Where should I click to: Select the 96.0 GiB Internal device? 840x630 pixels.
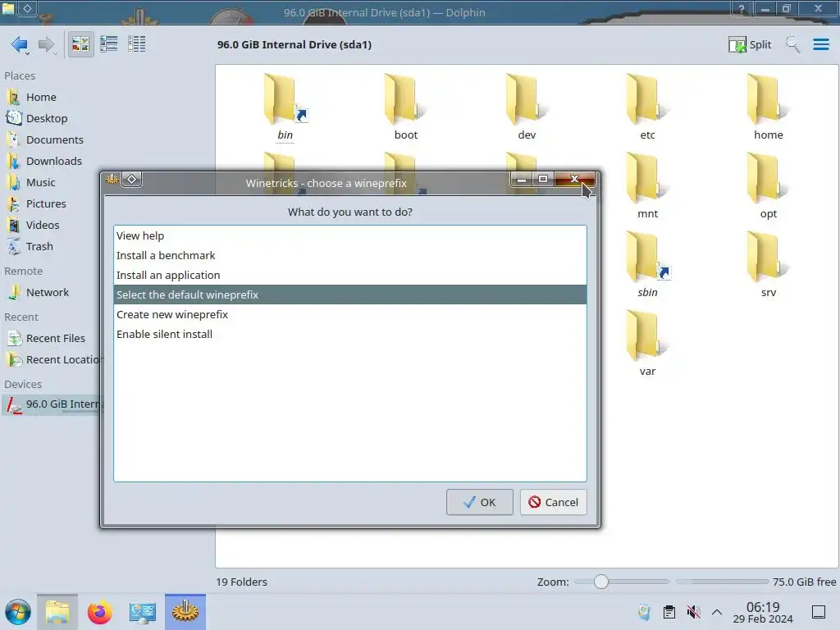(x=51, y=404)
